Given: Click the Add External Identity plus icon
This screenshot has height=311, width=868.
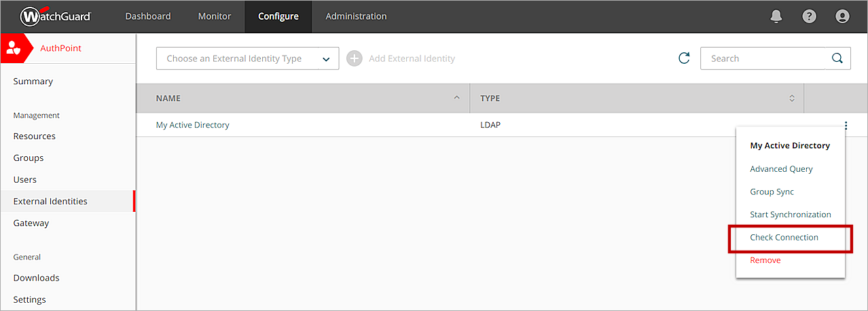Looking at the screenshot, I should click(x=355, y=58).
